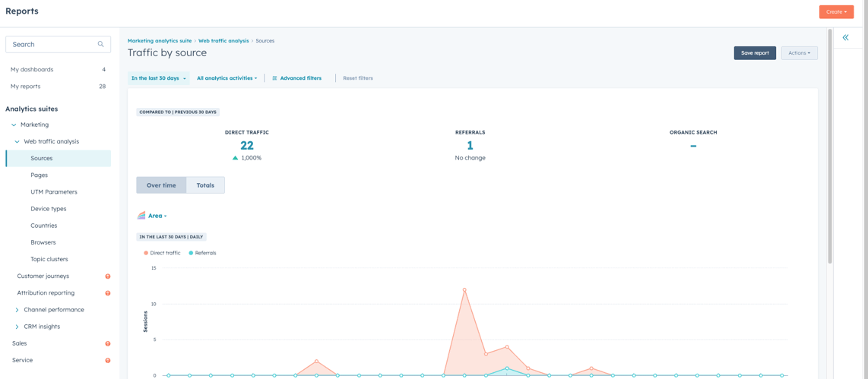The width and height of the screenshot is (868, 379).
Task: Click the Organic Search metric label
Action: (693, 133)
